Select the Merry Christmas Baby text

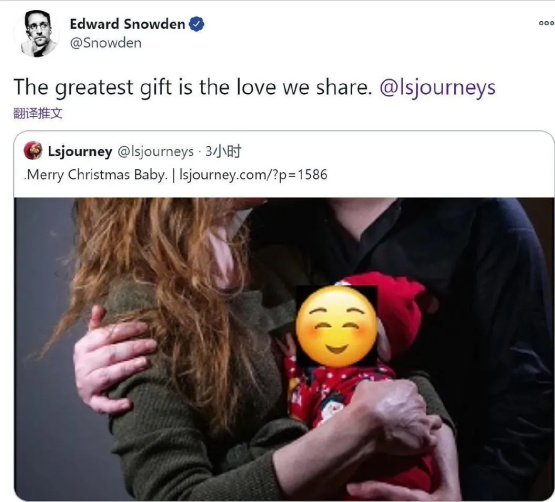pos(96,175)
